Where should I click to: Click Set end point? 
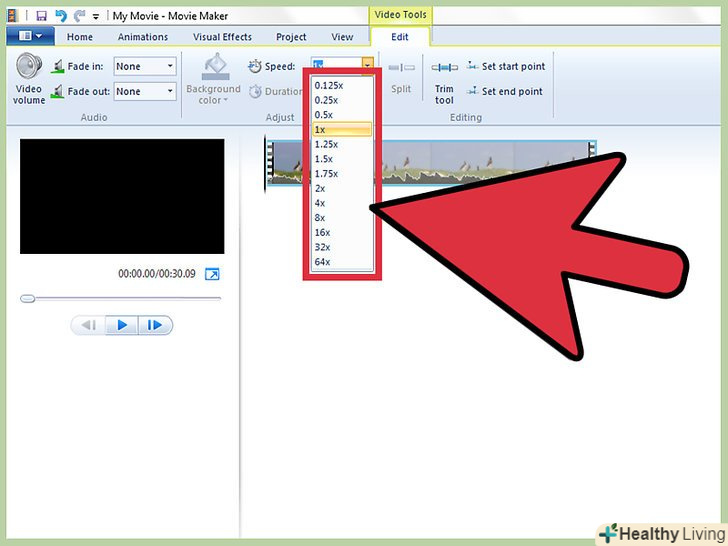pos(505,91)
